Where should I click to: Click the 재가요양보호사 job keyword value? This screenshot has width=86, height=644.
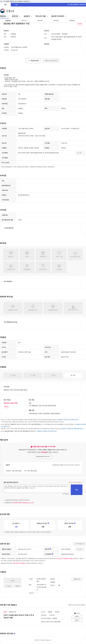click(22, 104)
